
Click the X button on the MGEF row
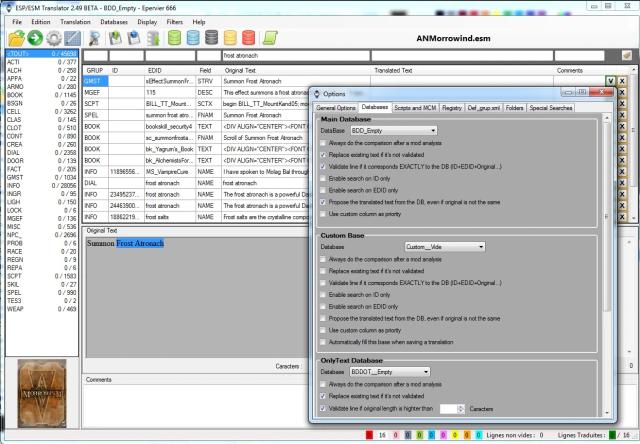tap(622, 93)
